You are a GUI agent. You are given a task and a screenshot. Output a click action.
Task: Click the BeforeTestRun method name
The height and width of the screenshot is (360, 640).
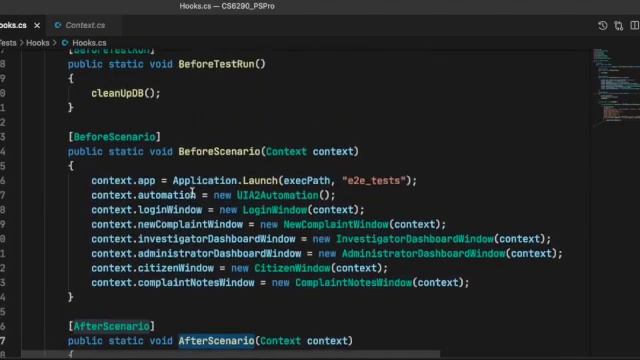point(216,64)
